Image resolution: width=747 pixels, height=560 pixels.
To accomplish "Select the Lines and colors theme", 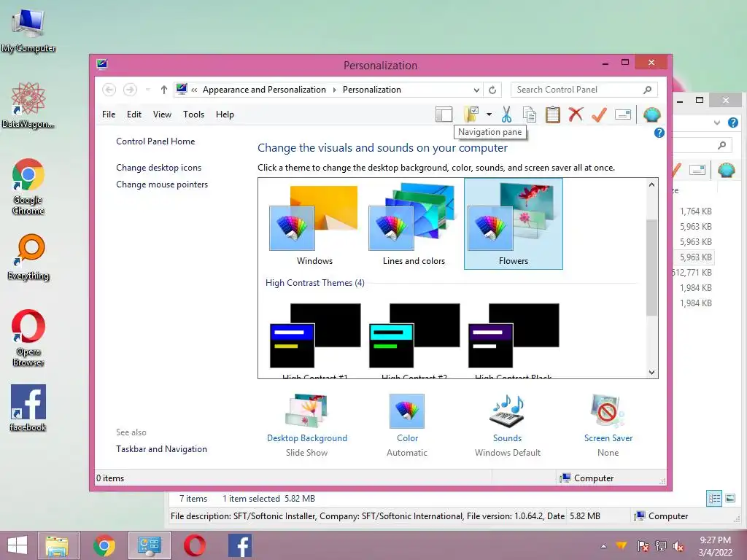I will click(414, 225).
